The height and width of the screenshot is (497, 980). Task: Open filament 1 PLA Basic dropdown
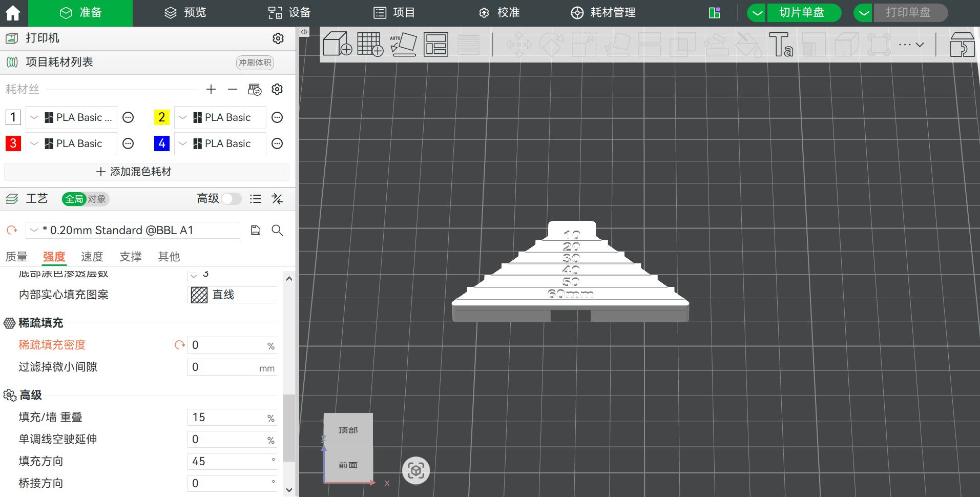pyautogui.click(x=72, y=117)
